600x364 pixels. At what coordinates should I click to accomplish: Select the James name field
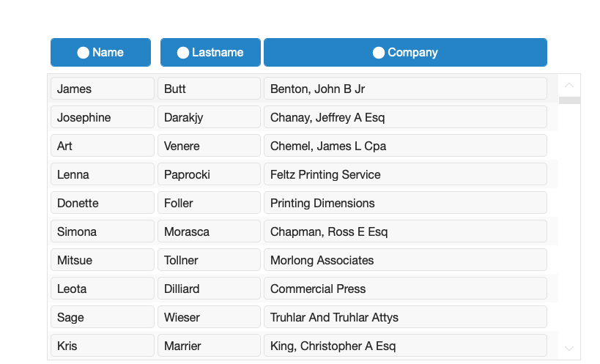point(103,89)
